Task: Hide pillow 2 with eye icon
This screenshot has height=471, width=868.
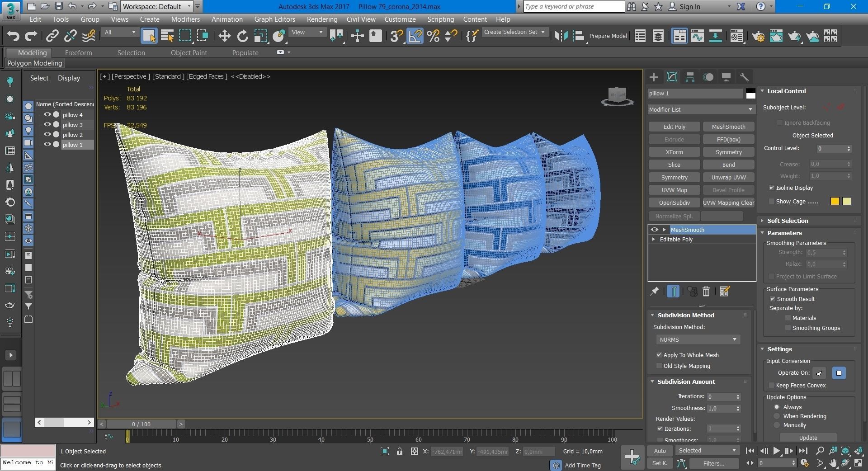Action: (x=47, y=135)
